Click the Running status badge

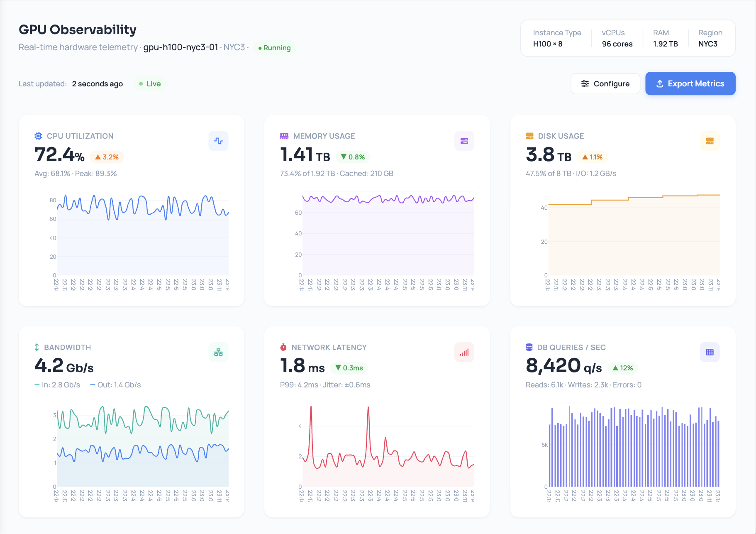pos(274,48)
